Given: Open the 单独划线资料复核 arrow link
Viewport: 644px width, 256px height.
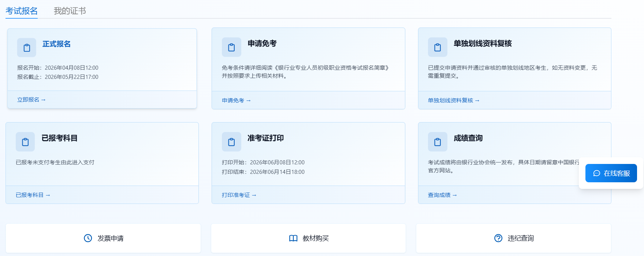Looking at the screenshot, I should [x=453, y=100].
